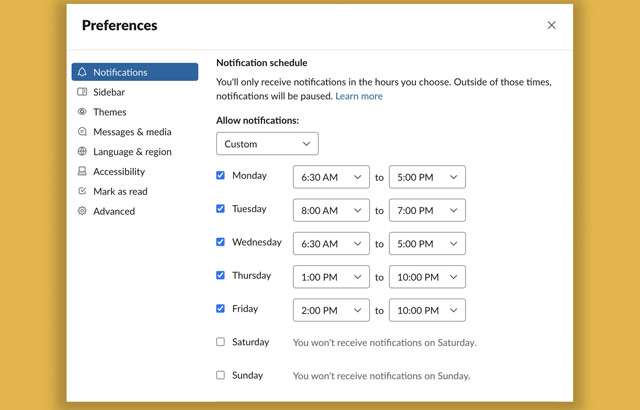
Task: Toggle the Wednesday checkbox off
Action: pyautogui.click(x=221, y=242)
